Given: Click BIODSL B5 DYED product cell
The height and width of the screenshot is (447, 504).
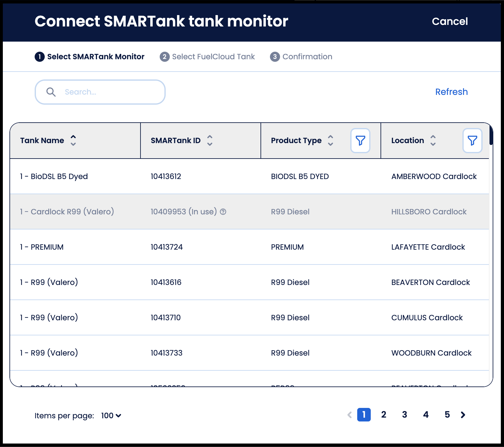Looking at the screenshot, I should [x=300, y=177].
